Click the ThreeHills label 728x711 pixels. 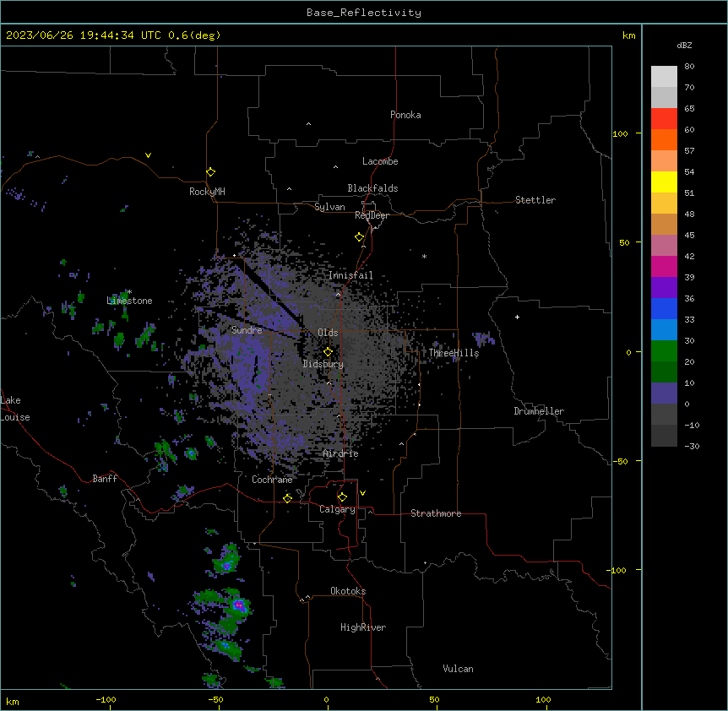454,353
